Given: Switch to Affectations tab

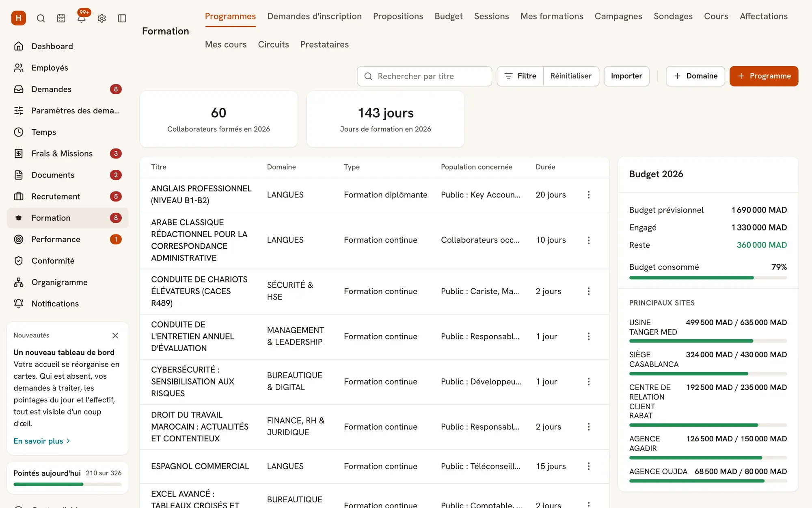Looking at the screenshot, I should point(764,16).
